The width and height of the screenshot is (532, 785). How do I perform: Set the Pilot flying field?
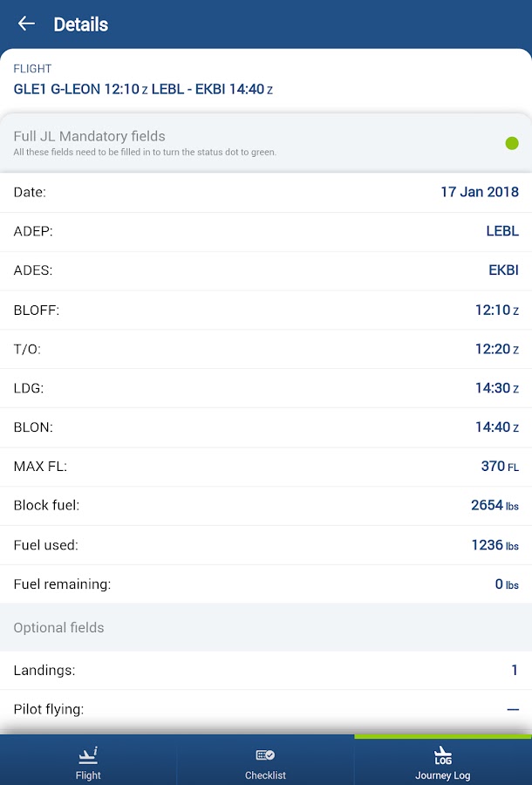click(x=512, y=709)
